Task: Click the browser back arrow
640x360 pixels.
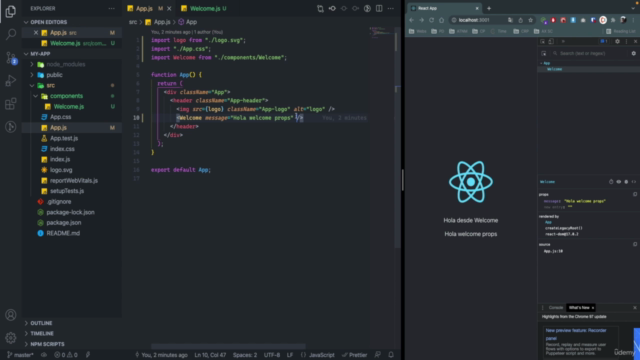Action: click(411, 20)
